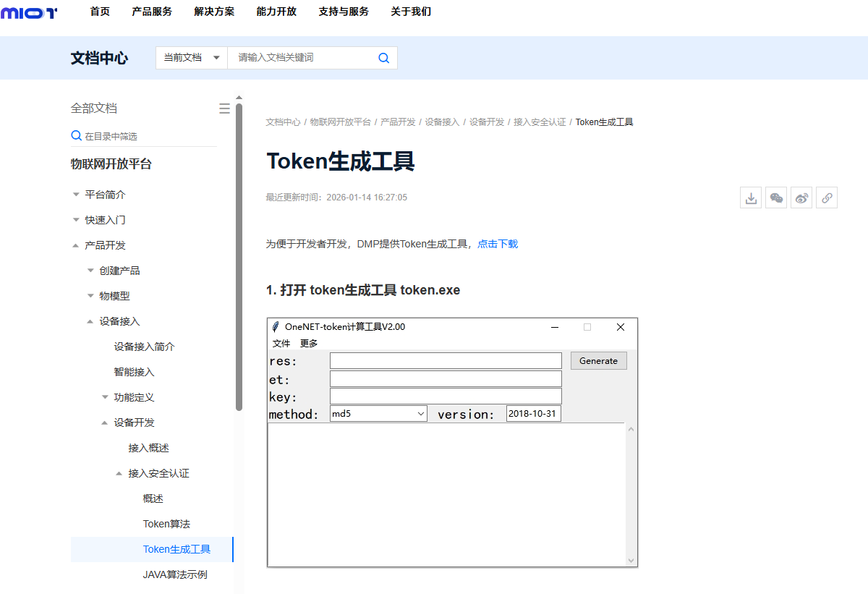Expand 快速入门 tree section
Screen dimensions: 868x594
[x=76, y=220]
